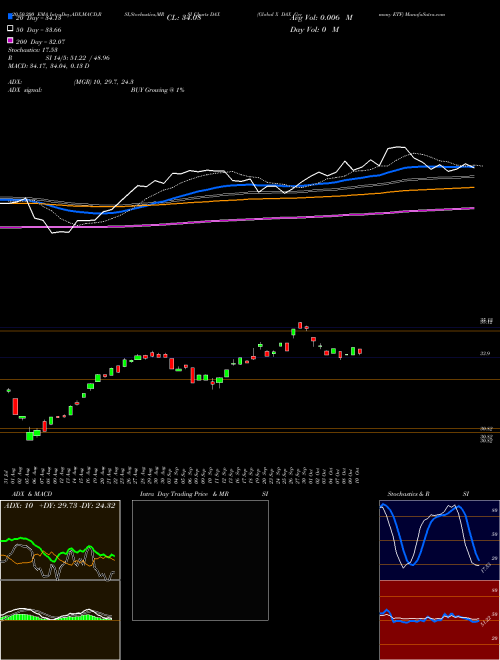Click the red RSI chart panel

(x=439, y=620)
